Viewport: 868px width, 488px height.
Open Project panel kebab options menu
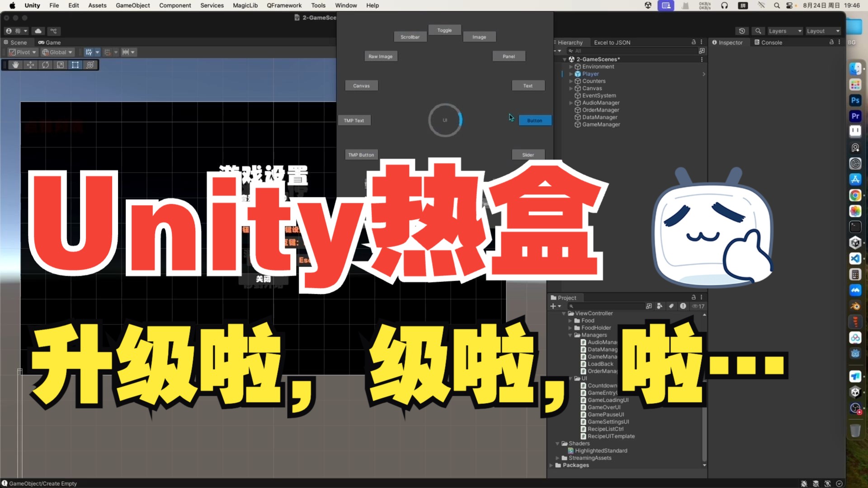[x=702, y=297]
